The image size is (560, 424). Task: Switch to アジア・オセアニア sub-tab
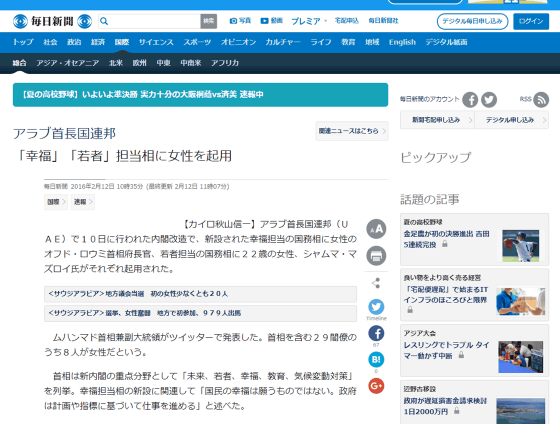click(x=68, y=63)
